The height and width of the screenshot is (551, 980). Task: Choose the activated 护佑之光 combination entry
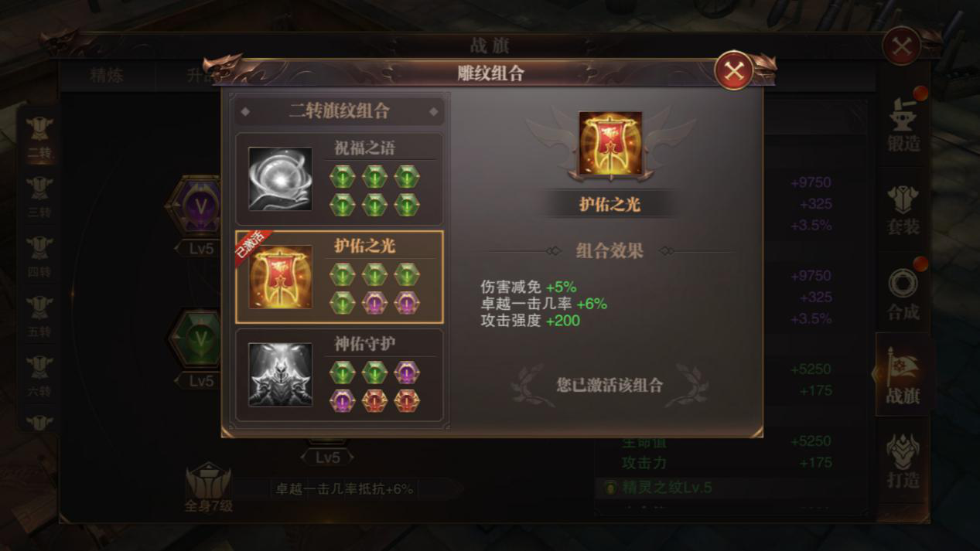click(x=339, y=277)
